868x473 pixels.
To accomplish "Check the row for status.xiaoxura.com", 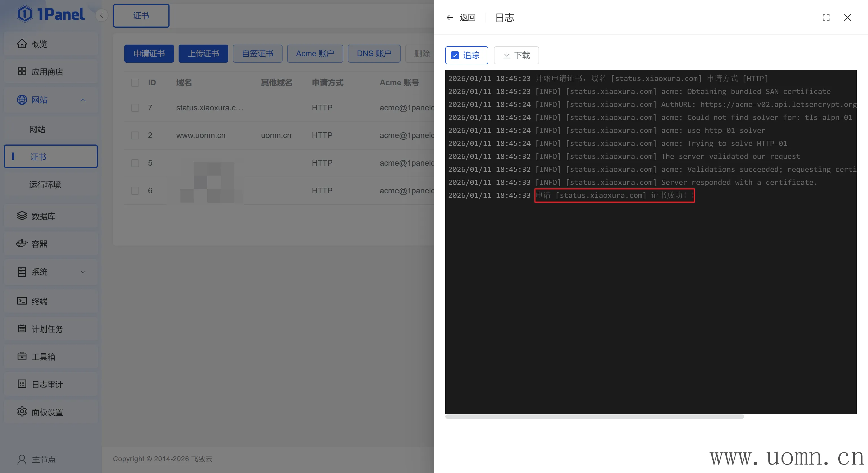I will tap(135, 108).
